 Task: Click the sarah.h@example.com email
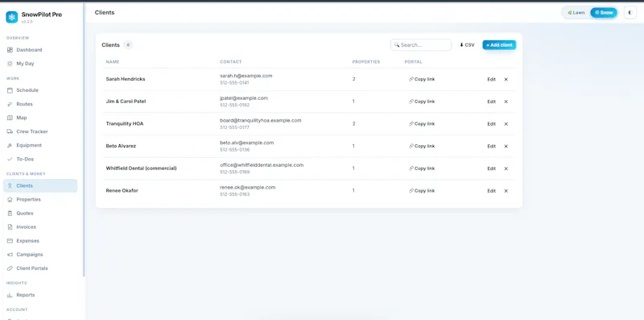click(246, 76)
